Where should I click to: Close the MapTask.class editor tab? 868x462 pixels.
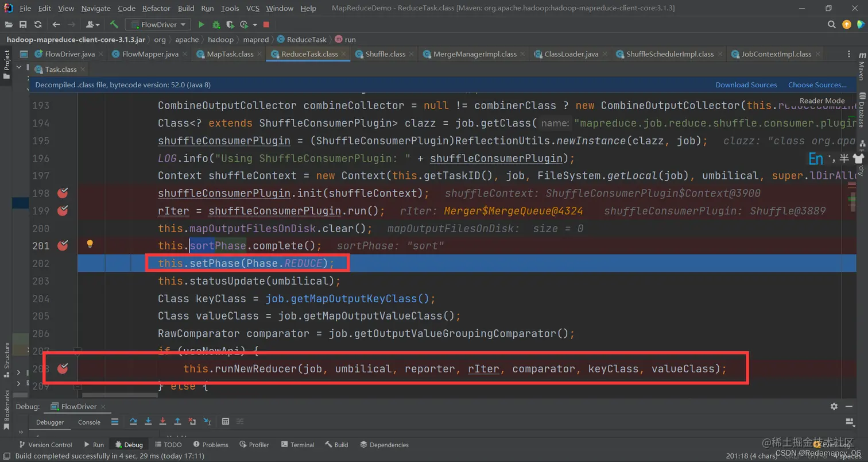pos(260,54)
